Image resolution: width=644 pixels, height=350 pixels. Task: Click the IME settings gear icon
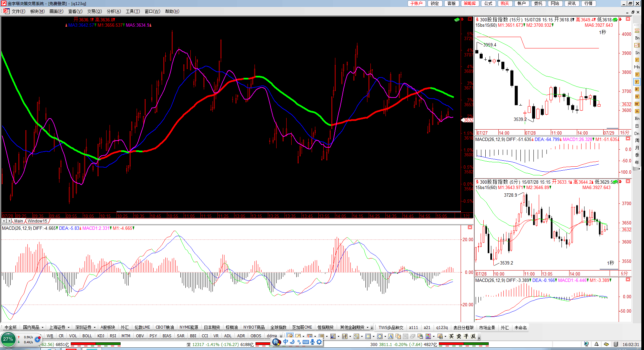(x=319, y=342)
